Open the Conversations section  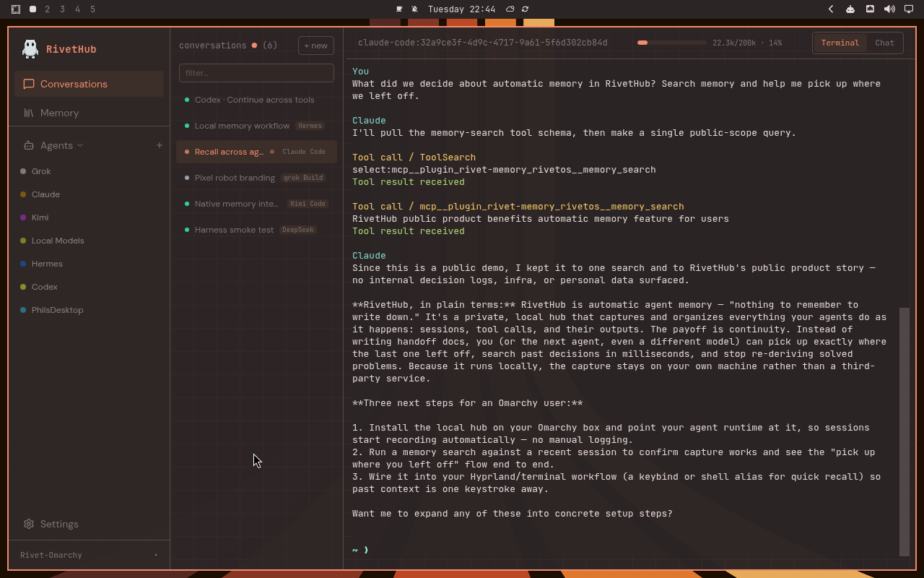tap(90, 84)
